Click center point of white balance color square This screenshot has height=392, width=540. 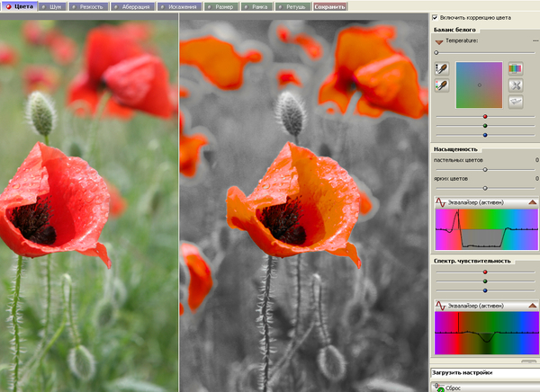(x=480, y=85)
